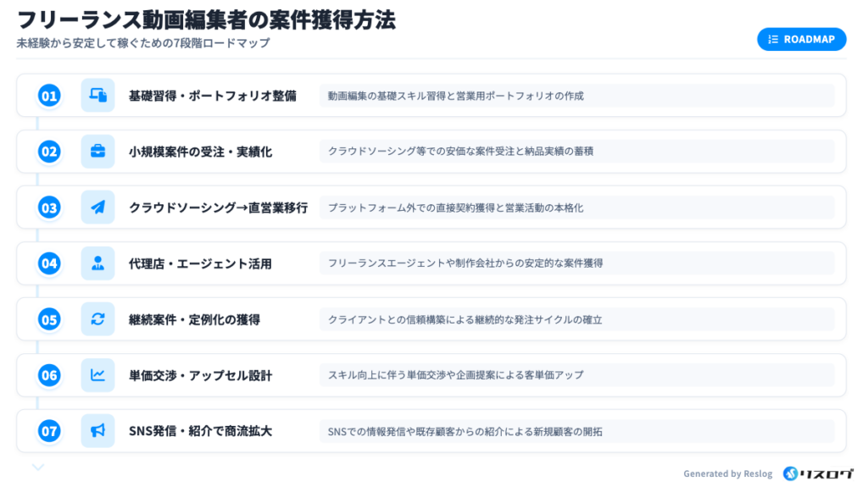Image resolution: width=868 pixels, height=487 pixels.
Task: Click the refresh arrows icon for step 05
Action: coord(97,319)
